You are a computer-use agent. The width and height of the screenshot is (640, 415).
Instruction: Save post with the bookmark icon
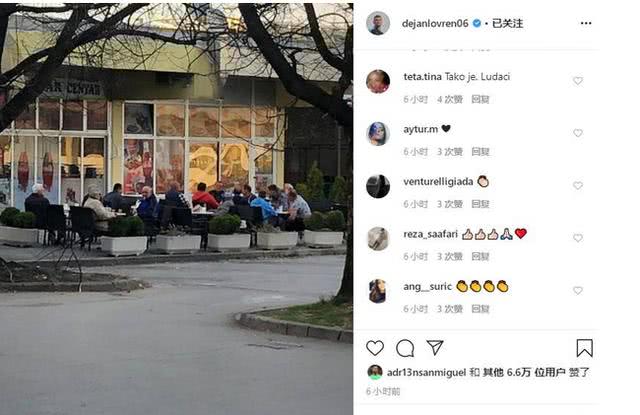[584, 348]
